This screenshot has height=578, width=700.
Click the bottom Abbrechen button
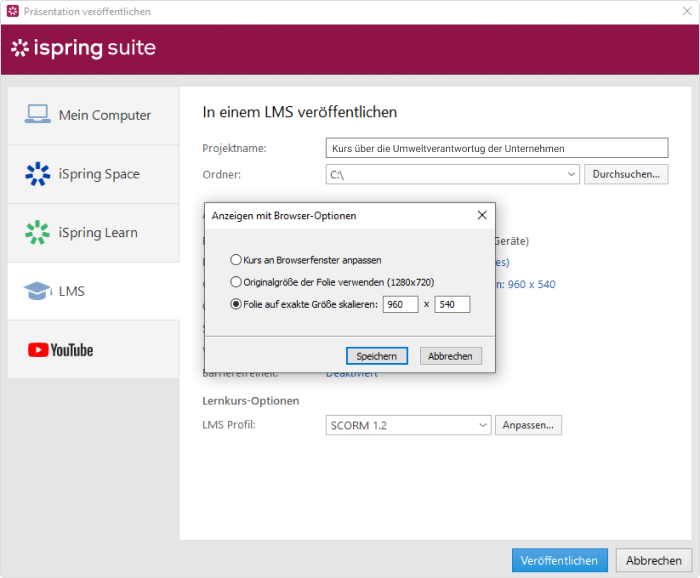(654, 561)
